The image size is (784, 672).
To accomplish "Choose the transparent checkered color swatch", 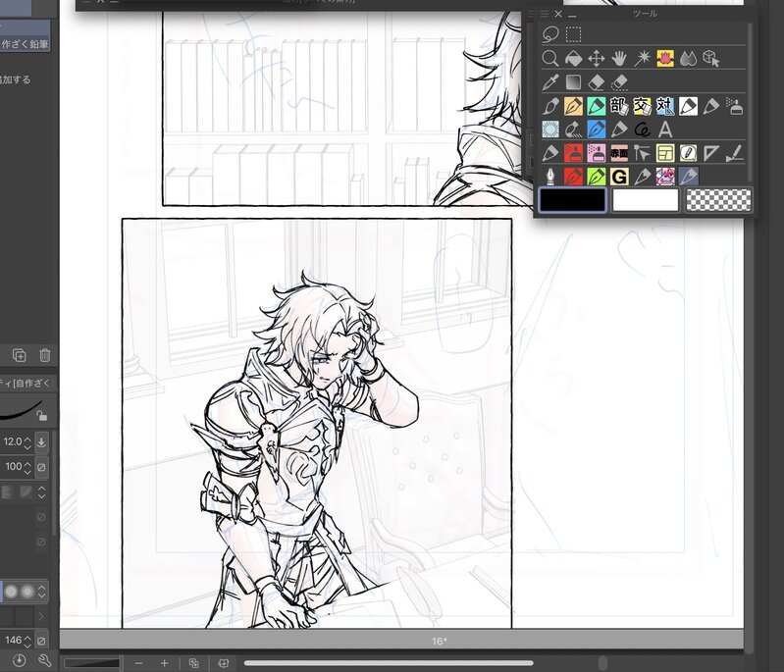I will pos(718,200).
